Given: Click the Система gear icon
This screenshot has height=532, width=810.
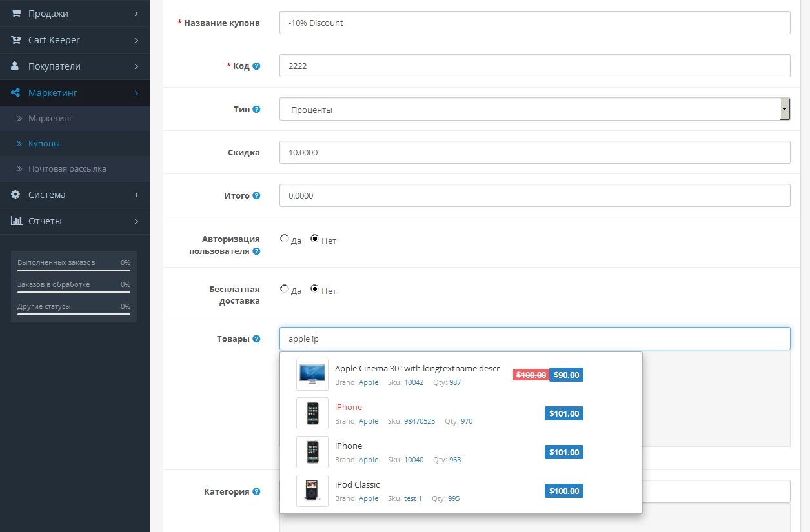Looking at the screenshot, I should 16,194.
